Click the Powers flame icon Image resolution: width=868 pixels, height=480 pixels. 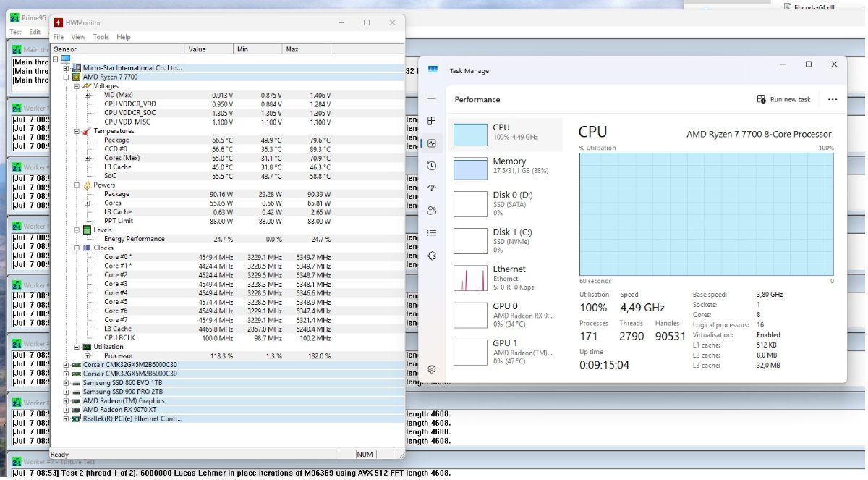[87, 185]
